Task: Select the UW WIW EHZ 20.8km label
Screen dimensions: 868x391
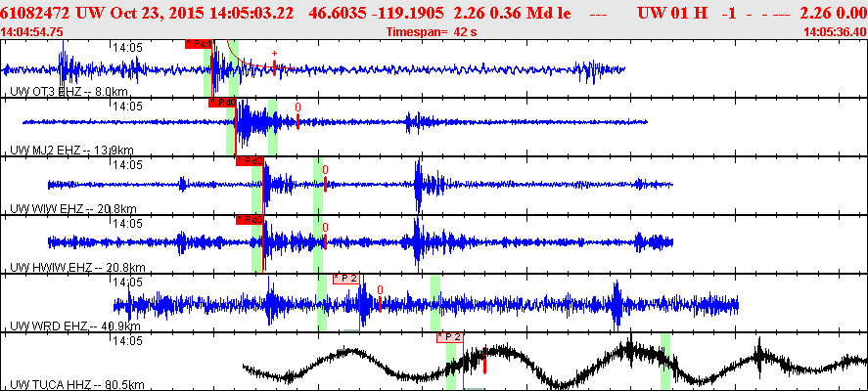Action: pyautogui.click(x=73, y=209)
